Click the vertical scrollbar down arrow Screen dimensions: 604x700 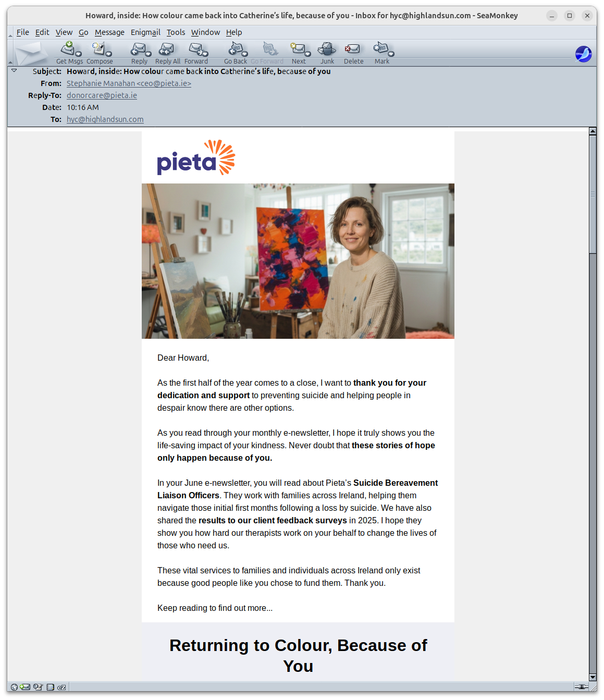point(593,677)
